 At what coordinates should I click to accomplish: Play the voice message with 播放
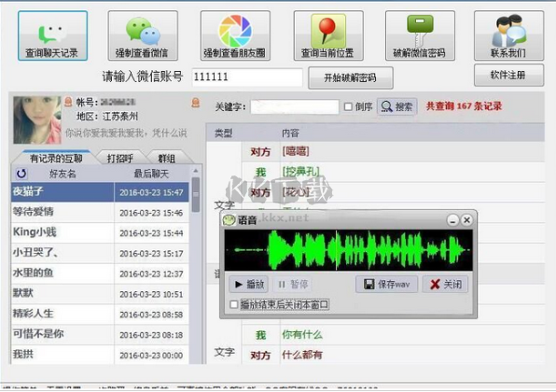[248, 284]
